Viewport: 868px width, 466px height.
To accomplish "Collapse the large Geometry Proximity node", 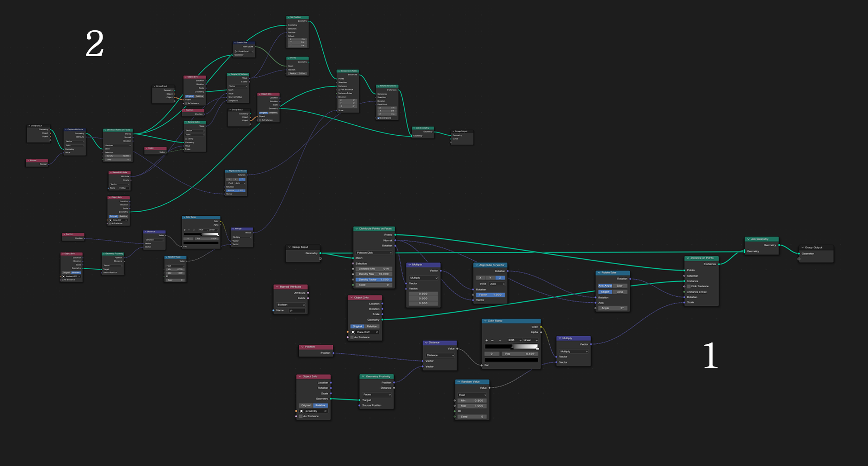I will coord(363,376).
